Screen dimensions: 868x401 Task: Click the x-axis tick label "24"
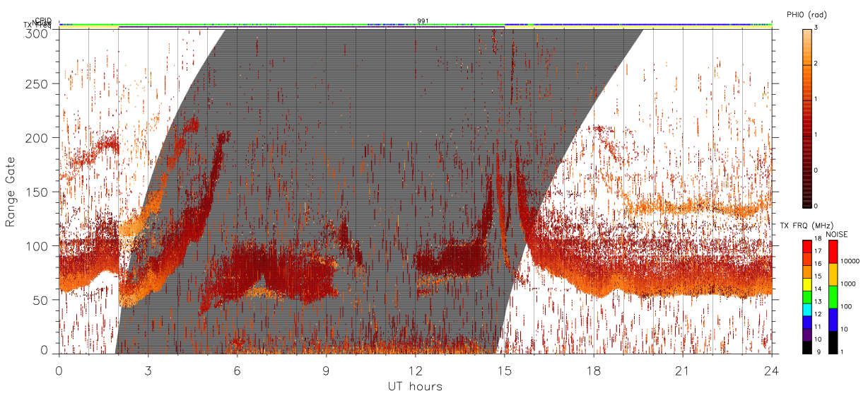click(772, 370)
